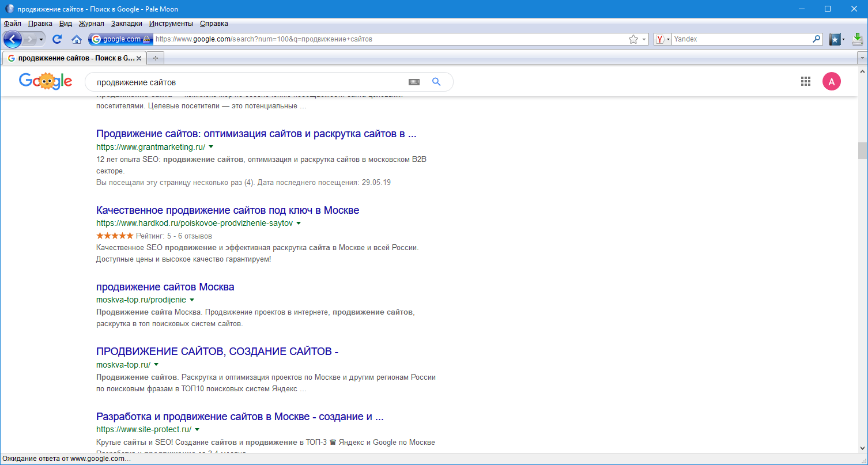
Task: Open the Справка menu
Action: pyautogui.click(x=214, y=24)
